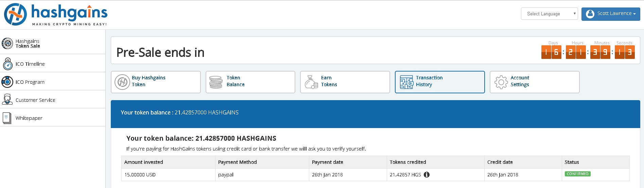Image resolution: width=644 pixels, height=188 pixels.
Task: Click the Buy Hashgains Token coin icon
Action: tap(122, 82)
